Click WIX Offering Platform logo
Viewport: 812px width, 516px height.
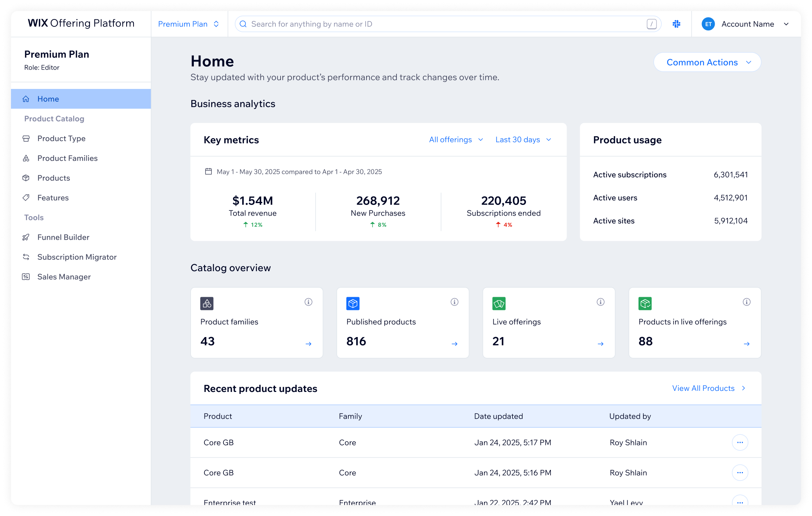81,23
